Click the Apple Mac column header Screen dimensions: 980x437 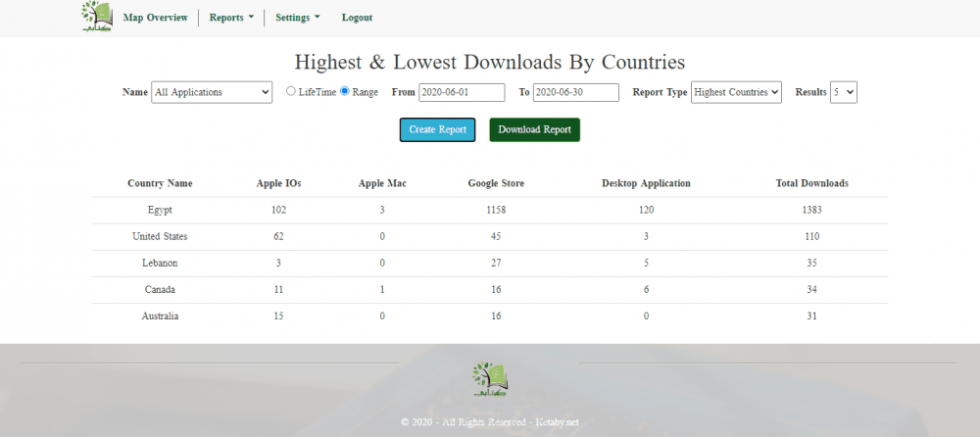tap(382, 183)
